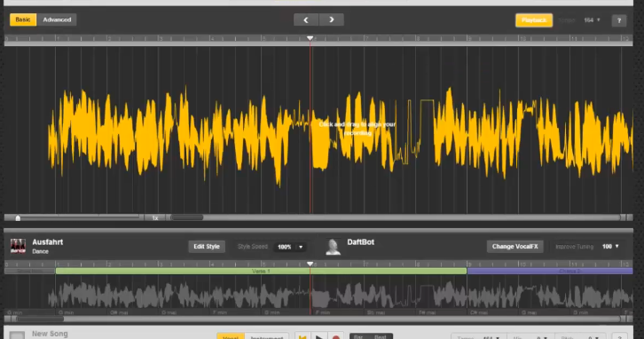This screenshot has width=644, height=339.
Task: Switch to Basic view mode
Action: [x=23, y=20]
